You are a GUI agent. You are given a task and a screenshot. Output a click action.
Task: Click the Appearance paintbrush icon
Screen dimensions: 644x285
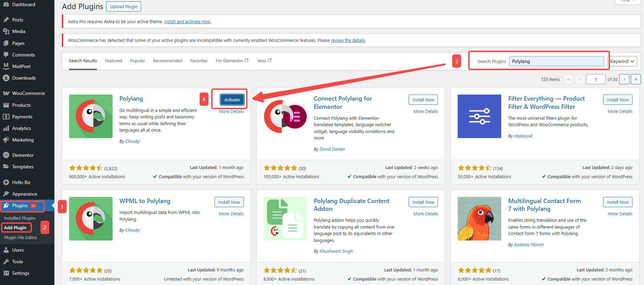(6, 194)
